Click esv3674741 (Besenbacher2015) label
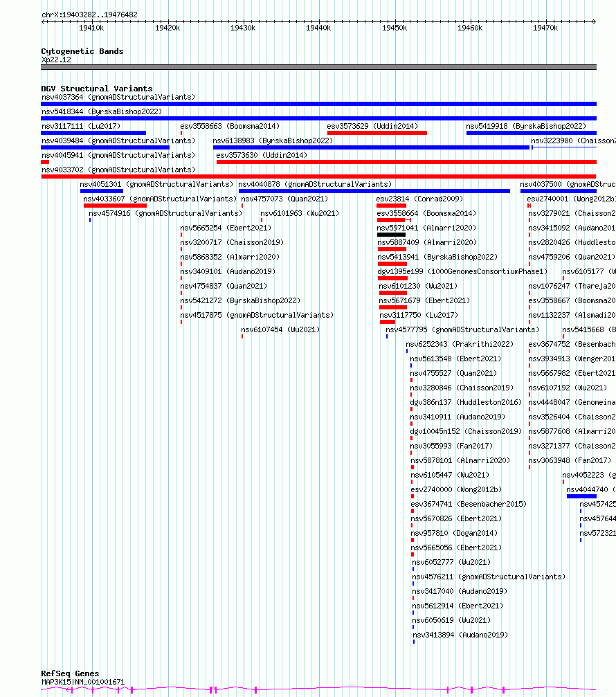Screen dimensions: 616x697 point(469,504)
